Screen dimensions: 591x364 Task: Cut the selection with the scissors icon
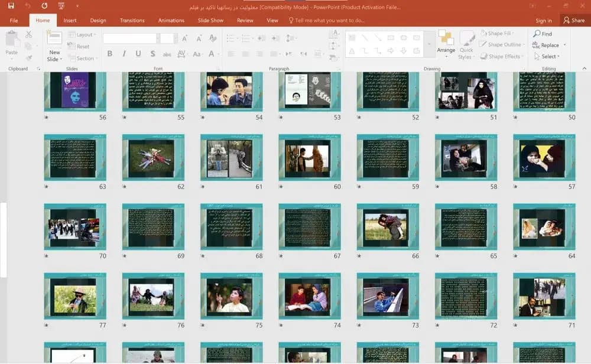(28, 35)
